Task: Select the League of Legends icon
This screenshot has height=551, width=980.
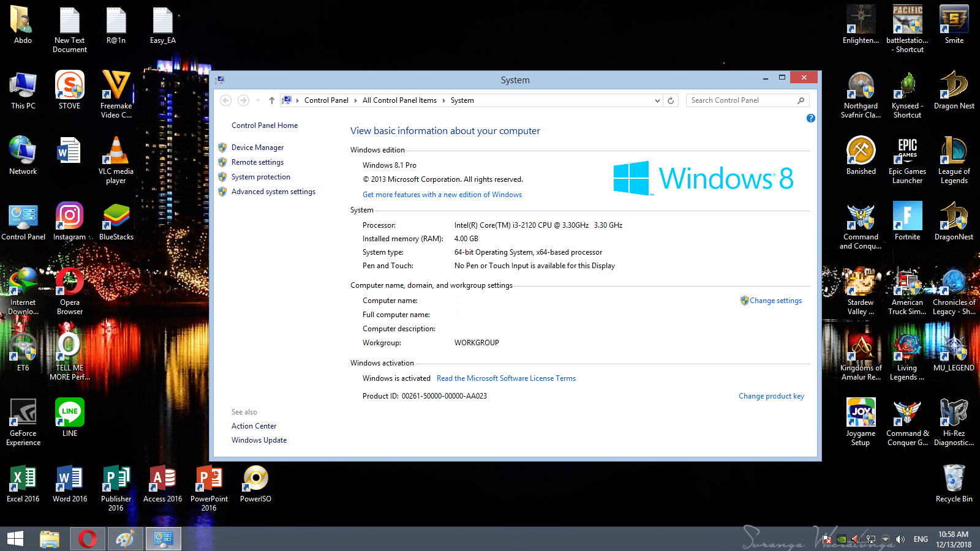Action: point(954,160)
